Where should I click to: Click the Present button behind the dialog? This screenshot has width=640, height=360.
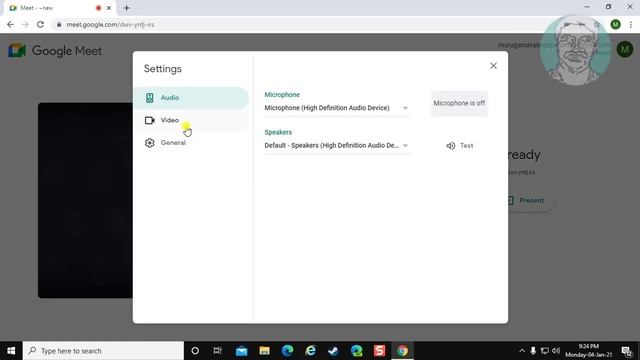pos(531,200)
